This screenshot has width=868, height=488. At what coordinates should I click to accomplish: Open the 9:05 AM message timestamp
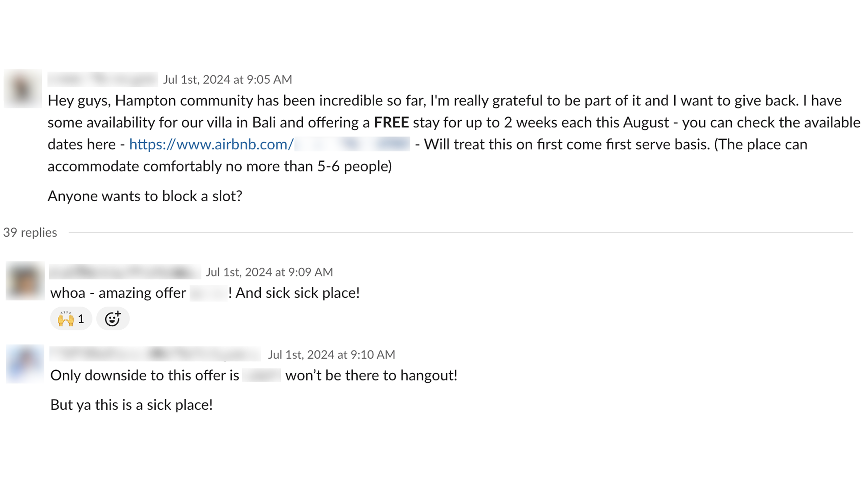pos(227,80)
